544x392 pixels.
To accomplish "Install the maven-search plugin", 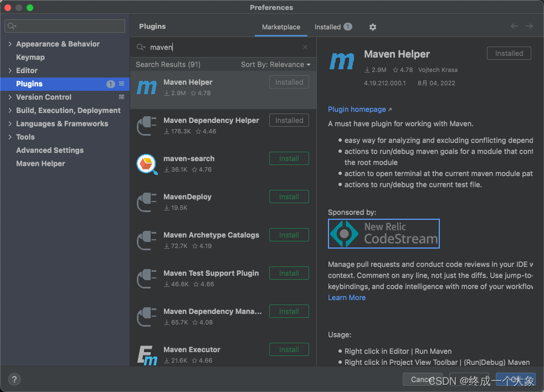I will click(x=289, y=158).
